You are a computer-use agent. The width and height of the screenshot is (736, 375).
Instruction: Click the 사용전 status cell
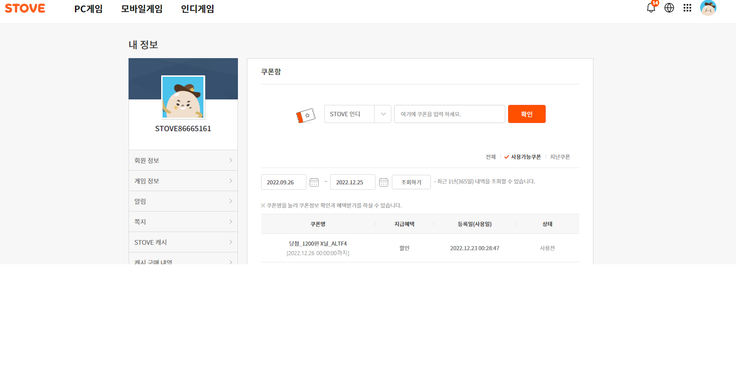tap(547, 248)
